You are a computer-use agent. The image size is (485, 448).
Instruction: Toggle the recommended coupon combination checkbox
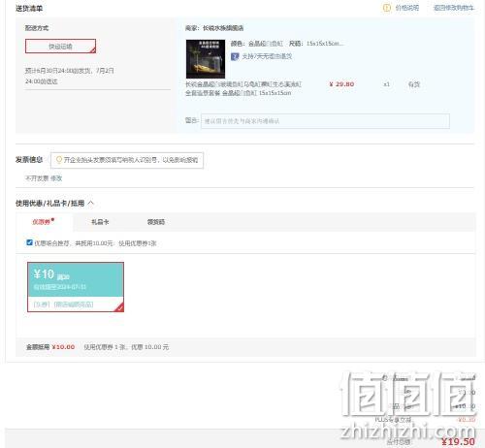pyautogui.click(x=29, y=242)
